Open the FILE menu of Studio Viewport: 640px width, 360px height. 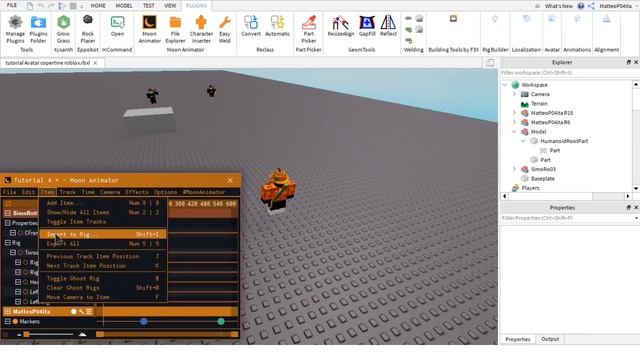coord(12,5)
